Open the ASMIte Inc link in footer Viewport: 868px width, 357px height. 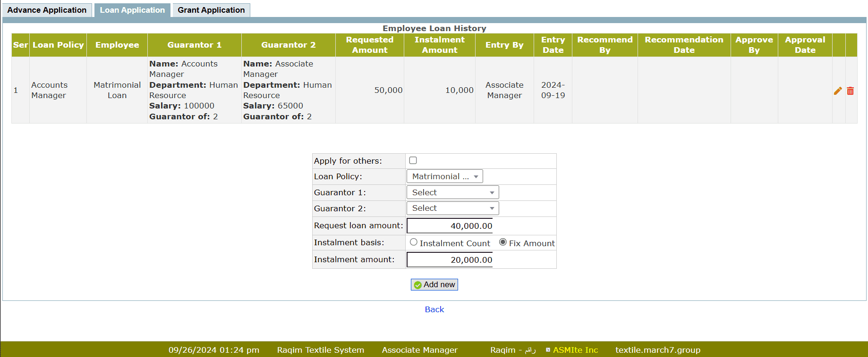(x=575, y=350)
